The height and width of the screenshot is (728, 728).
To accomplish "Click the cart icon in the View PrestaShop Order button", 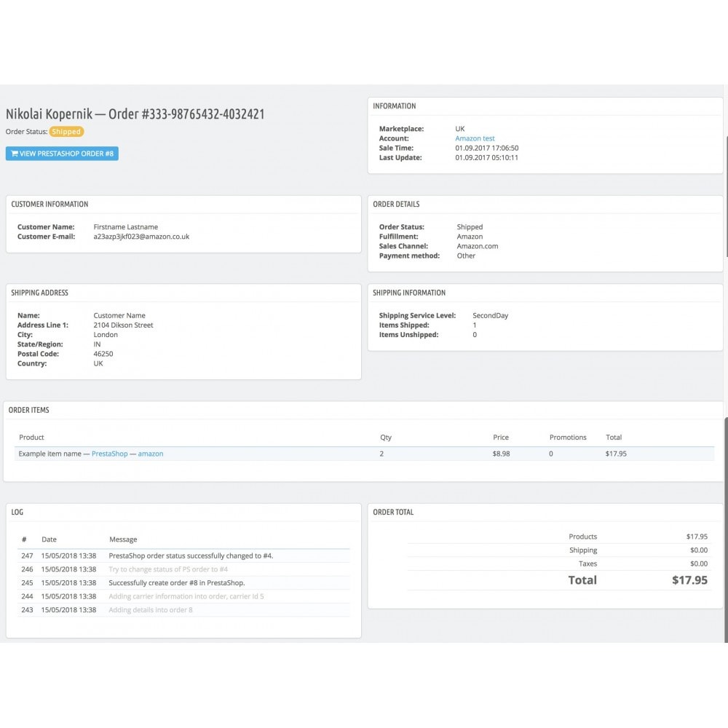I will point(15,154).
